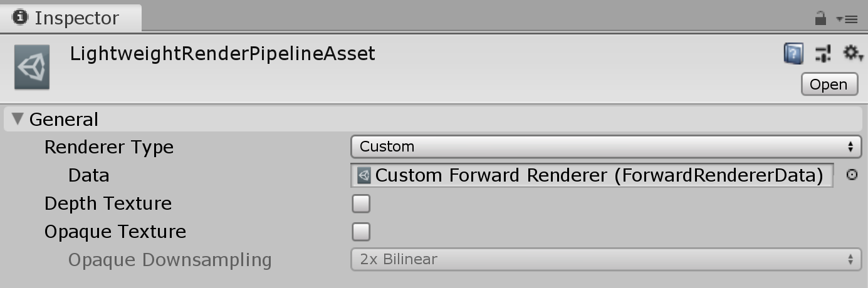Click the object picker circle beside Data
Screen dimensions: 868x288
click(x=852, y=175)
